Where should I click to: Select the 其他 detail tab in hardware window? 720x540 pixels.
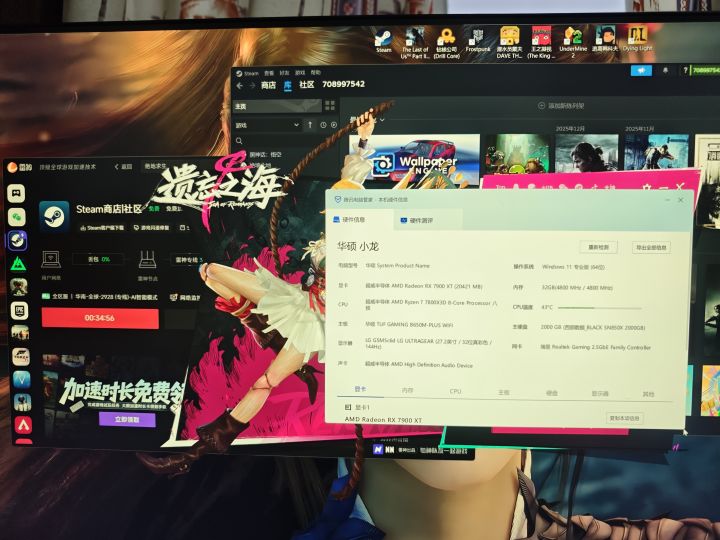[648, 394]
